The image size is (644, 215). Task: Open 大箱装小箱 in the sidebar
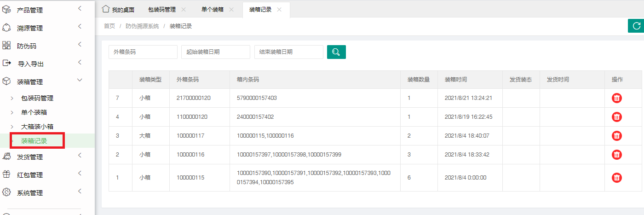[x=40, y=126]
